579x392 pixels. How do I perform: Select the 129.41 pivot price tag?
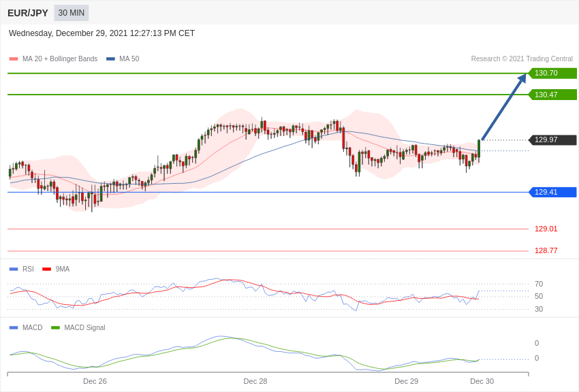[553, 192]
